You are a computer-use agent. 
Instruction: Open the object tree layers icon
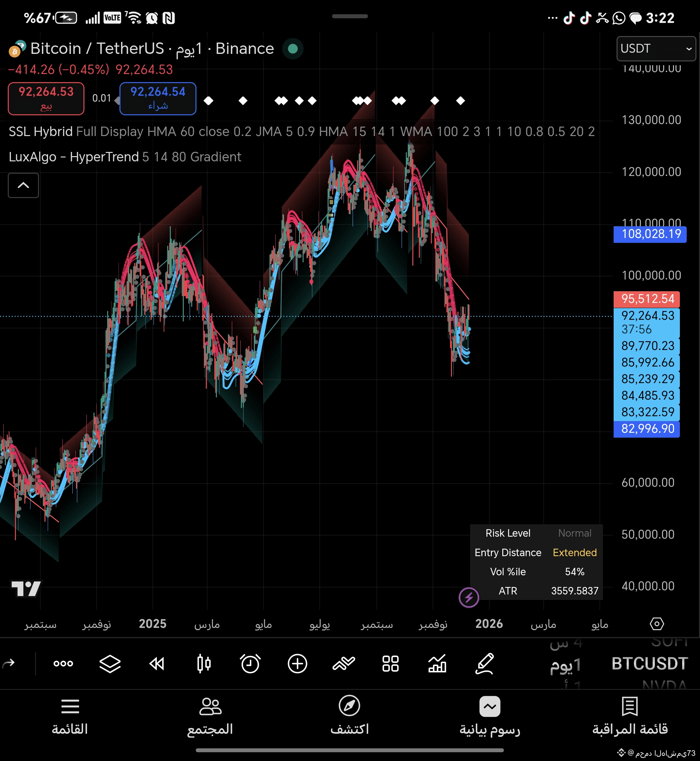click(x=110, y=663)
